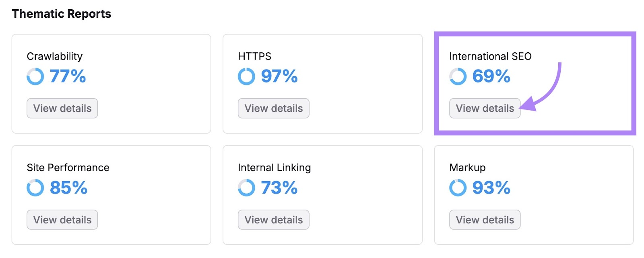Click the HTTPS progress ring icon
The image size is (644, 258).
tap(247, 76)
